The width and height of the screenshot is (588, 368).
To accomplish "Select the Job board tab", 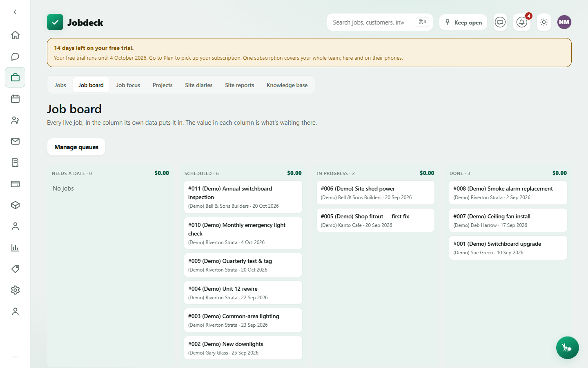I will point(91,85).
